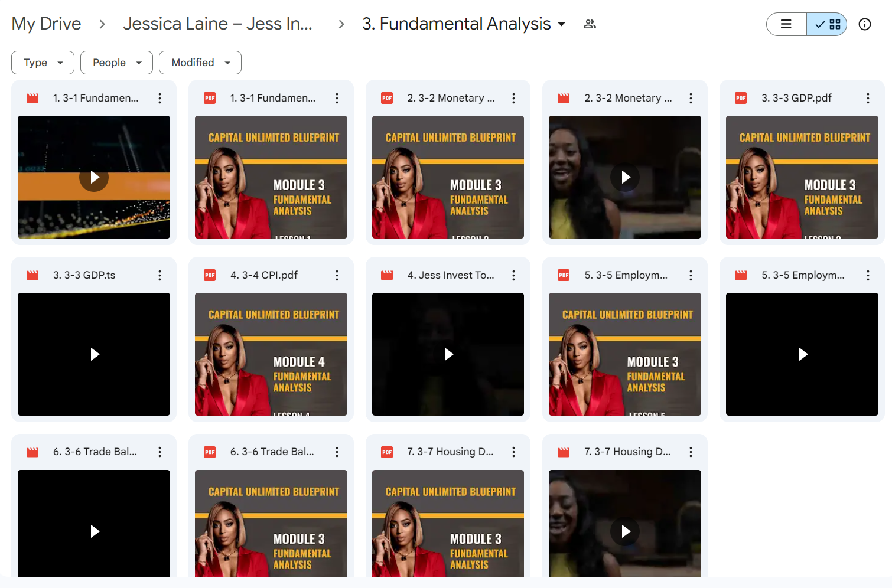Open more actions for 5. 3-5 Employm video
Image resolution: width=892 pixels, height=588 pixels.
coord(868,275)
